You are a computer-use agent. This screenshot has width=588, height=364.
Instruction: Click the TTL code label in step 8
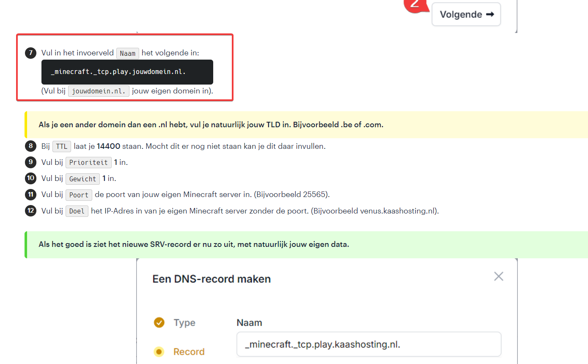[x=62, y=147]
